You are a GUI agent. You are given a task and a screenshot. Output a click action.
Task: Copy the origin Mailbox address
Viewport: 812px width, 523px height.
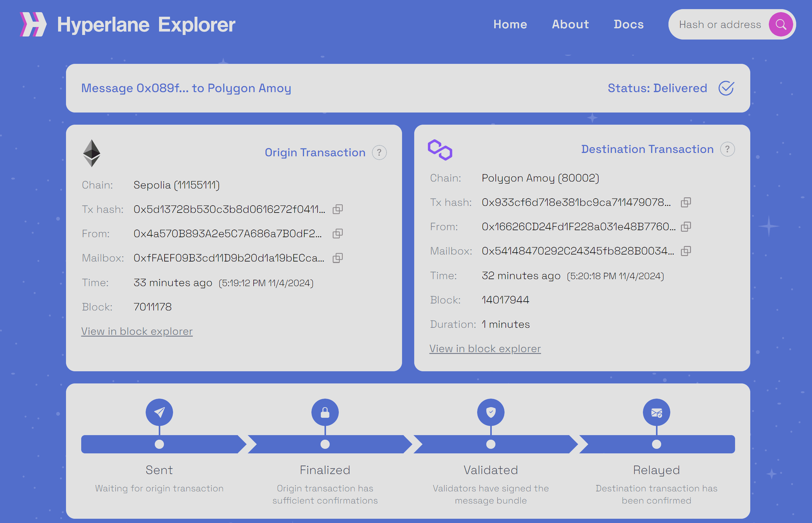(338, 258)
